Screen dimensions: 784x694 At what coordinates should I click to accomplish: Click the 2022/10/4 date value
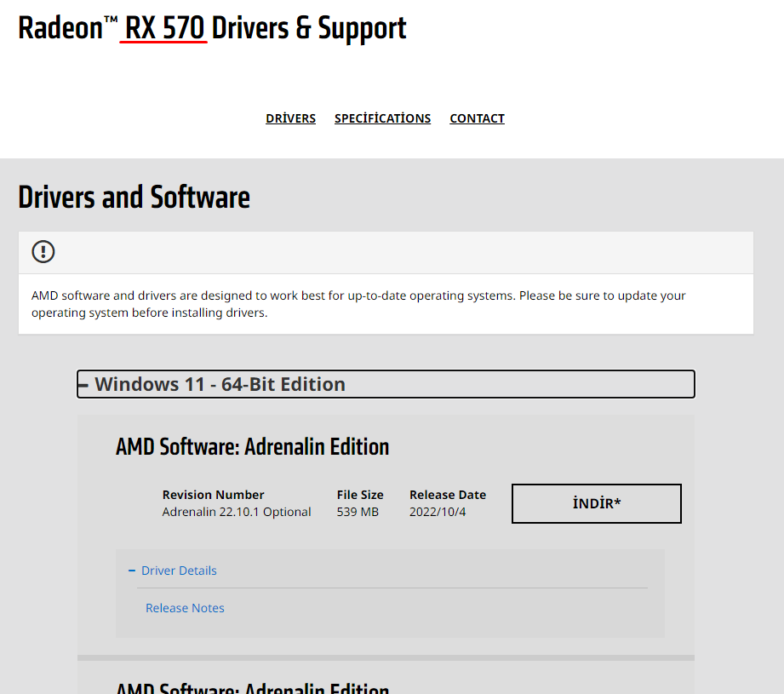point(438,512)
